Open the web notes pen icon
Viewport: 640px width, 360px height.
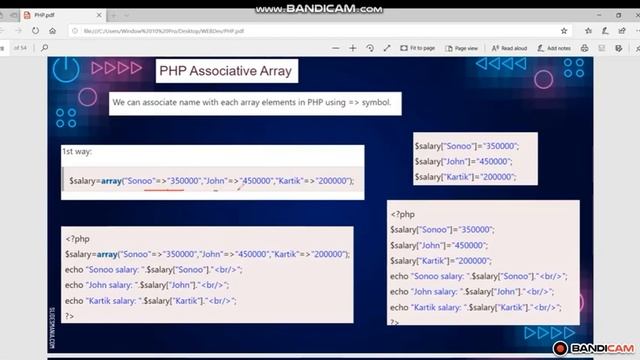tap(605, 31)
